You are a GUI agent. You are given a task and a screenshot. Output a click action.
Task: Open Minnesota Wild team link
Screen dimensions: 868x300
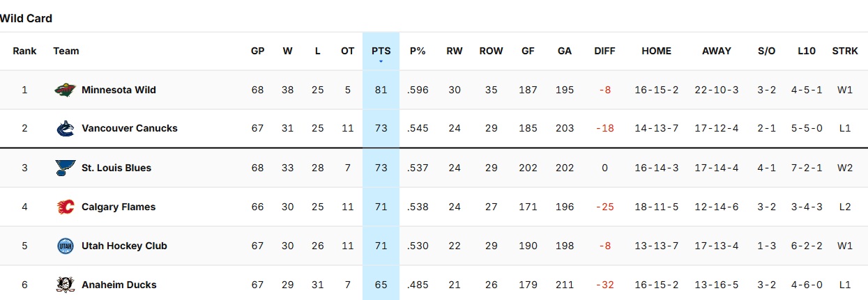point(119,90)
